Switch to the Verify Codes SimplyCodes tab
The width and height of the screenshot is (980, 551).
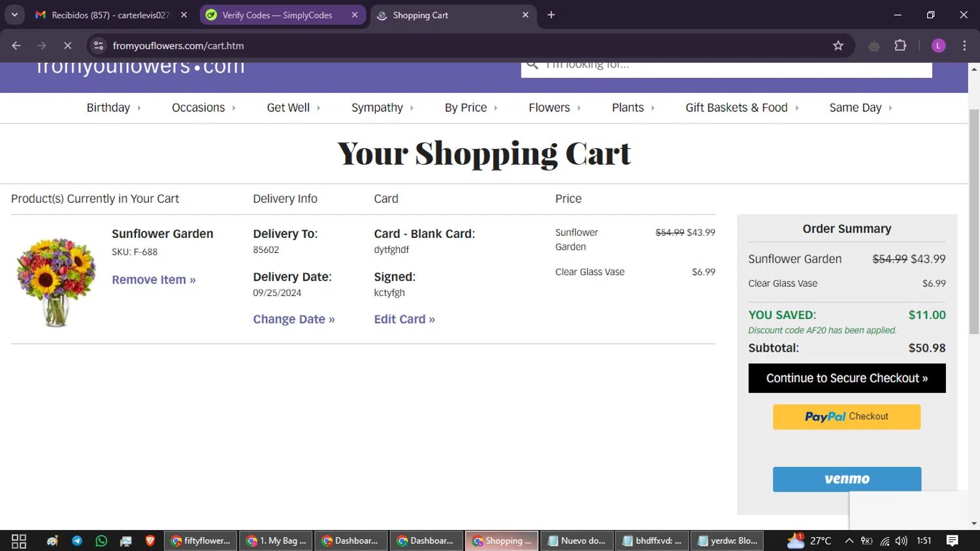[277, 15]
